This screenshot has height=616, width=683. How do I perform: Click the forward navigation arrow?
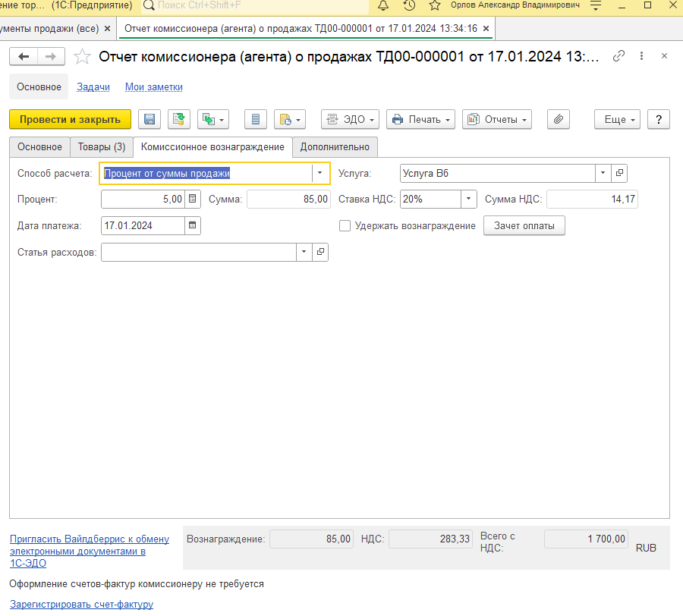(x=51, y=57)
